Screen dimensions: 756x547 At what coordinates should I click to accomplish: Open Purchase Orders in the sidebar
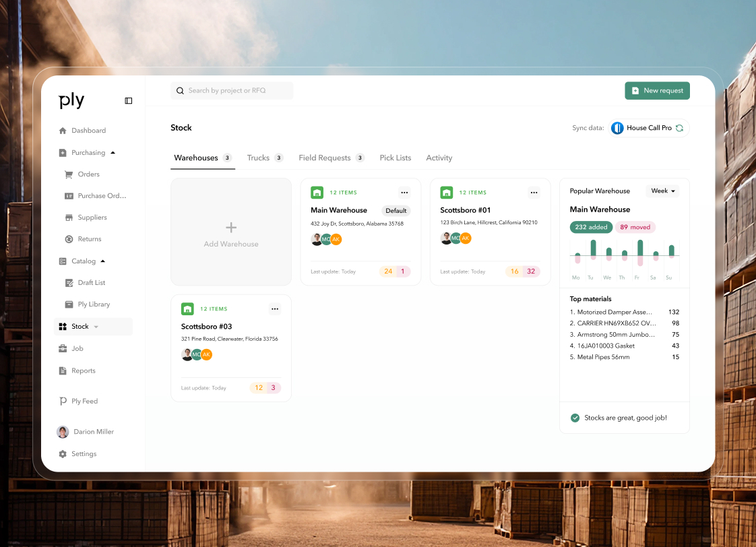tap(102, 195)
